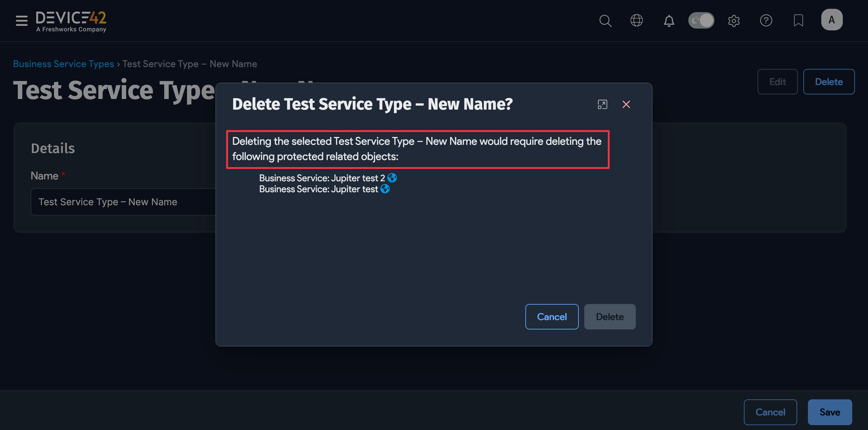The height and width of the screenshot is (430, 868).
Task: Check notifications via the bell icon
Action: pos(669,21)
